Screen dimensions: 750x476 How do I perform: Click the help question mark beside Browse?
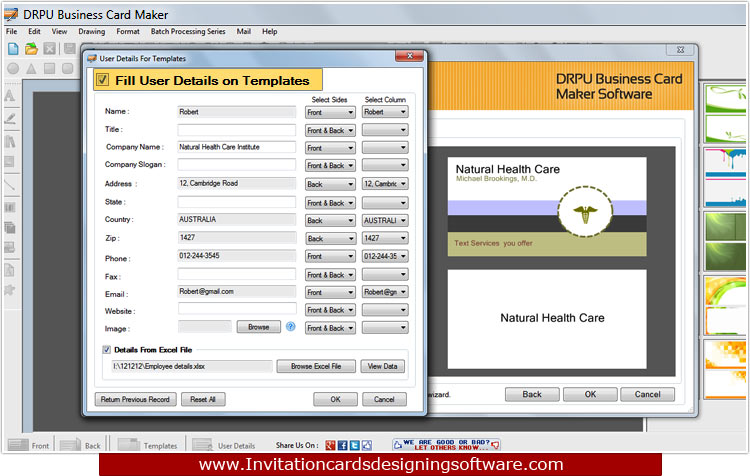[290, 327]
